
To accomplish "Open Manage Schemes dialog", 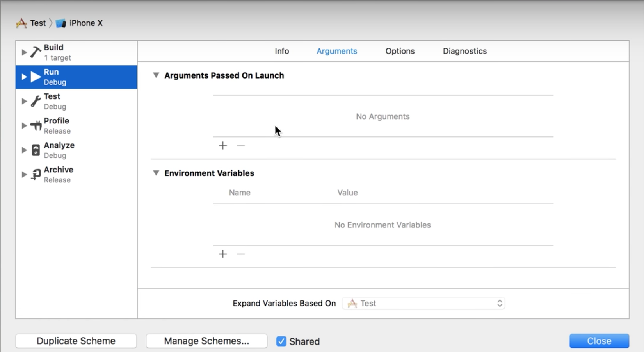I will (x=206, y=341).
